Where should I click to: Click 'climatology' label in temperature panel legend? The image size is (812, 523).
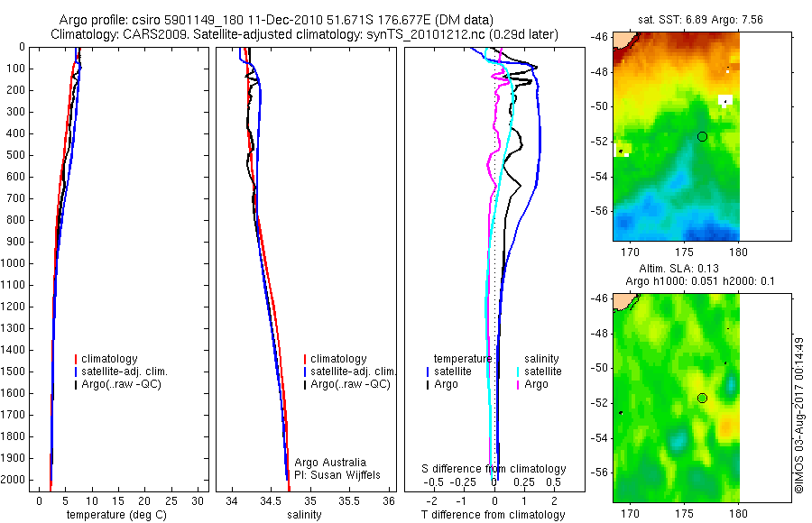click(109, 359)
